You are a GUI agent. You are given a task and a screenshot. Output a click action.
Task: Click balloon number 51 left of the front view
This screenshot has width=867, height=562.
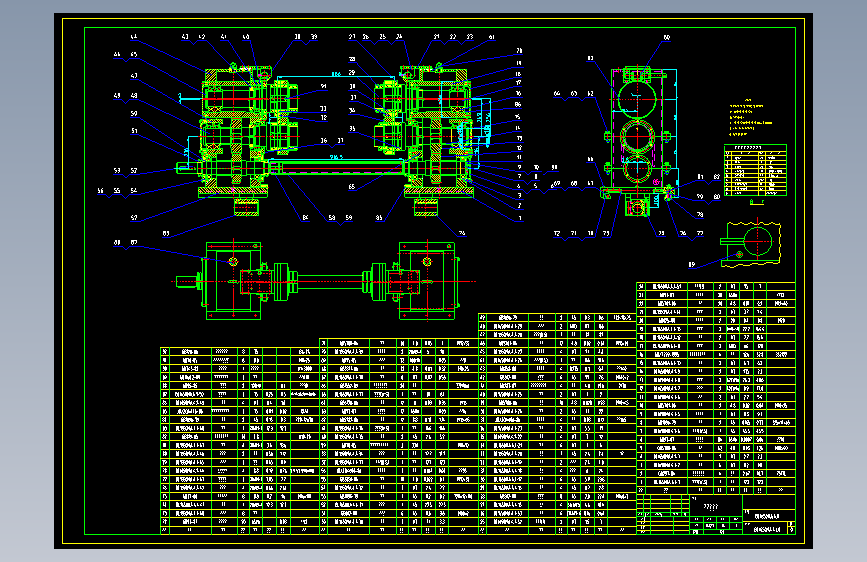click(134, 131)
